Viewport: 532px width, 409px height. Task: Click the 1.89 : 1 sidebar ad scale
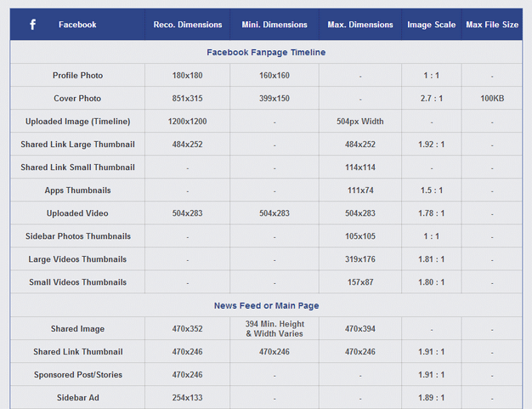431,398
